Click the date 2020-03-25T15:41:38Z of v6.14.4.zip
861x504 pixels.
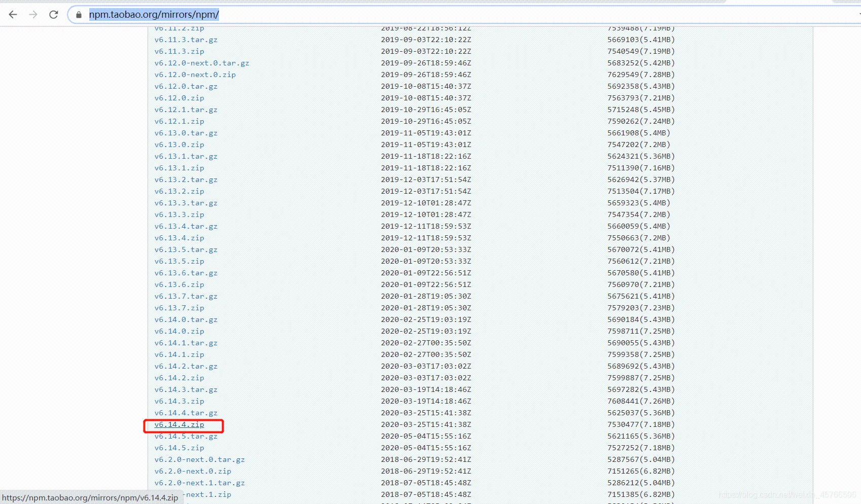426,425
